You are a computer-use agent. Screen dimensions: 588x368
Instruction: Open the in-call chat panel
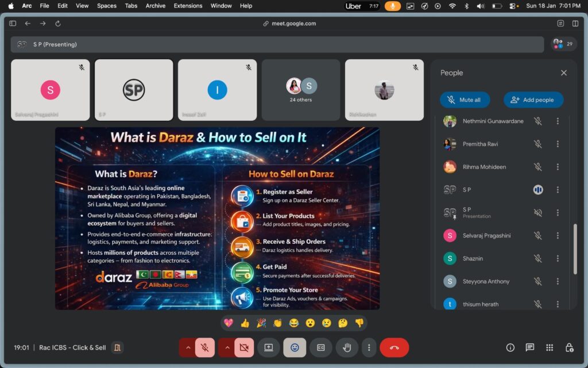[530, 347]
